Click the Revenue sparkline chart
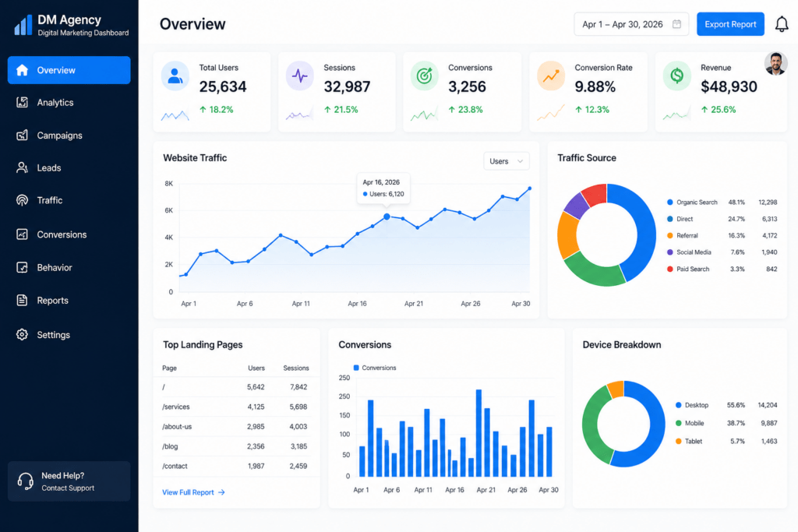 (677, 115)
